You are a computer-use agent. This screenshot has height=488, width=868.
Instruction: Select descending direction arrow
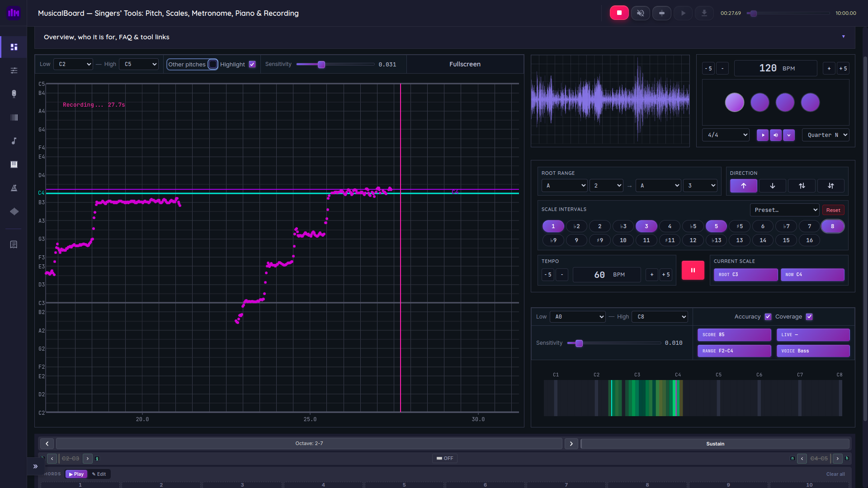[x=773, y=186]
